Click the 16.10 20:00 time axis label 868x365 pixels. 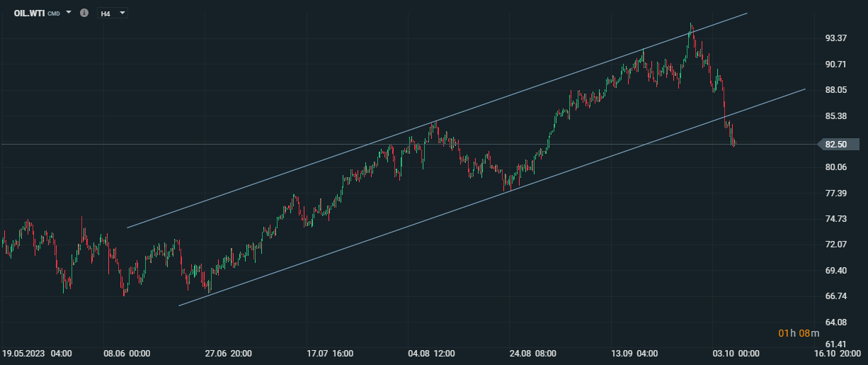838,353
